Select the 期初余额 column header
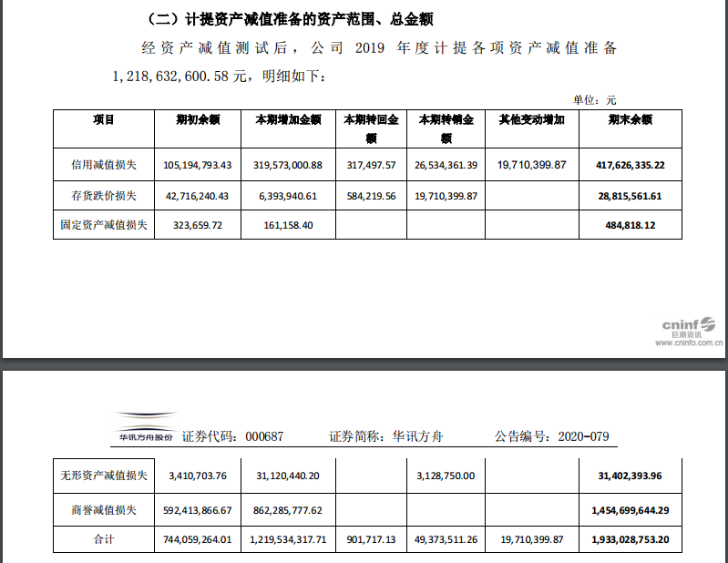The height and width of the screenshot is (563, 728). [198, 119]
